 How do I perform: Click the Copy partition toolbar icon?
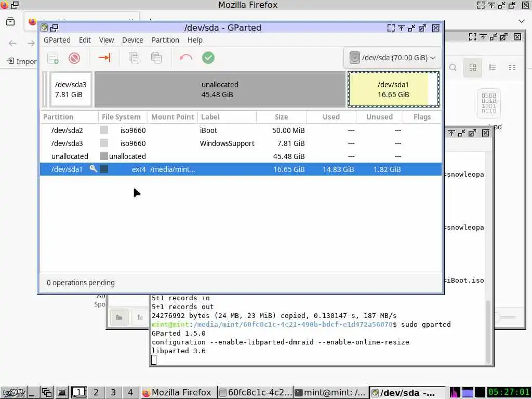[x=134, y=58]
